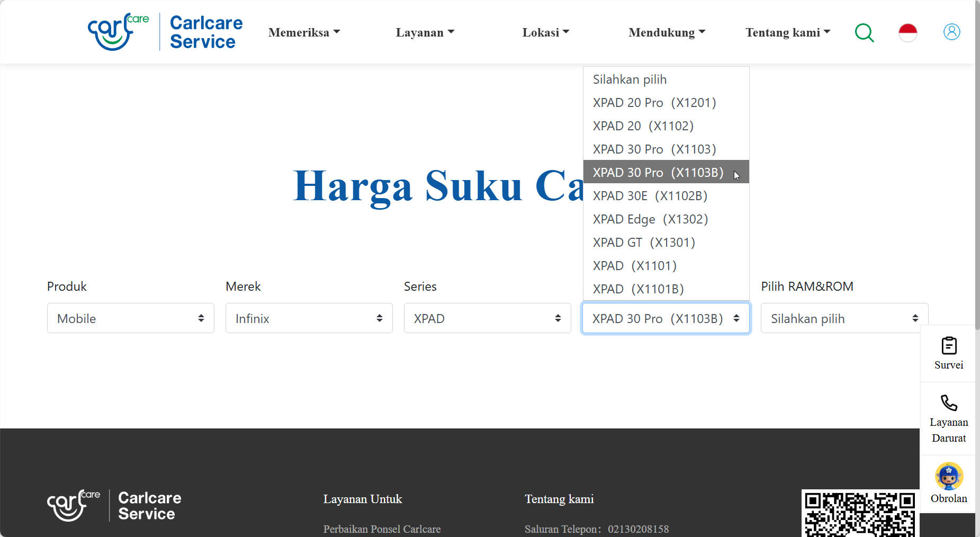Click the green search magnifier icon
980x537 pixels.
864,33
